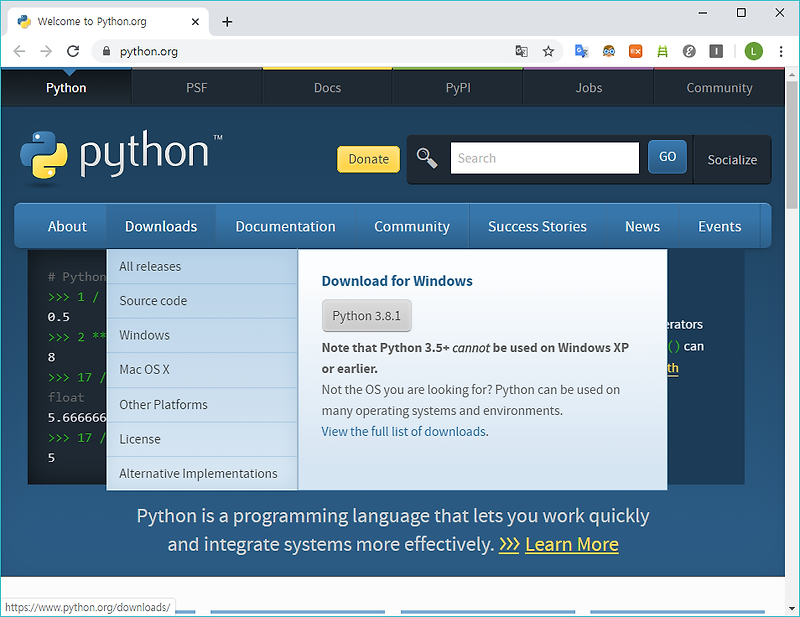Click the orange extension icon

pos(635,51)
